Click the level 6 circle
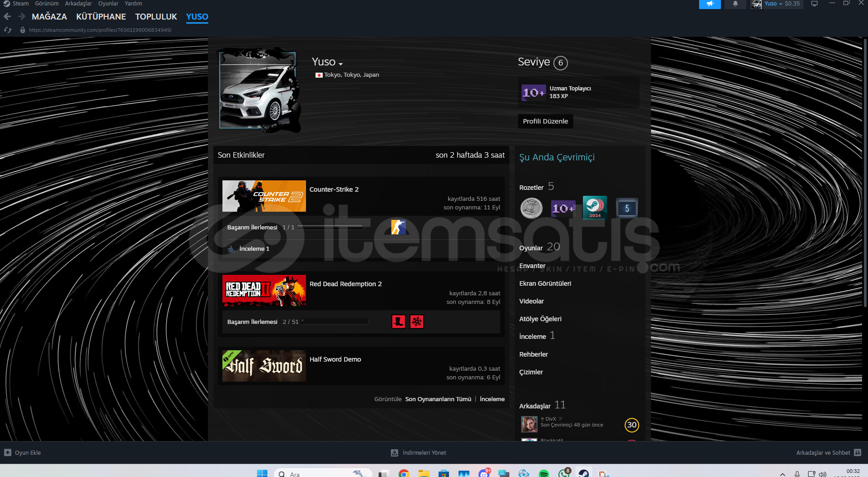 [561, 63]
